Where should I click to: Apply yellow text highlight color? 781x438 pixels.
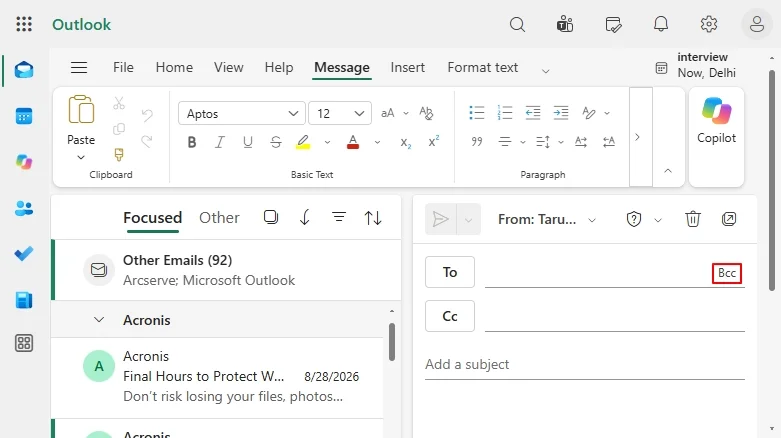(302, 143)
